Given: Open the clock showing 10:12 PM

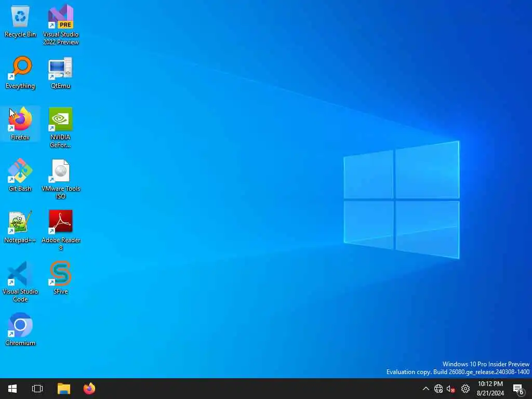Looking at the screenshot, I should [x=490, y=389].
